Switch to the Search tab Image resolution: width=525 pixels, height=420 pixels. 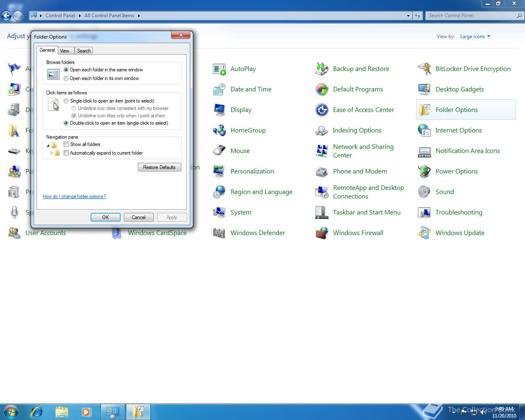point(84,51)
